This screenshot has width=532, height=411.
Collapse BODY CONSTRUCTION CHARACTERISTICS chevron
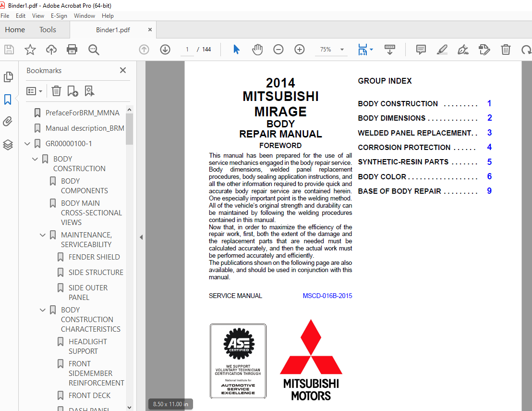pyautogui.click(x=43, y=310)
